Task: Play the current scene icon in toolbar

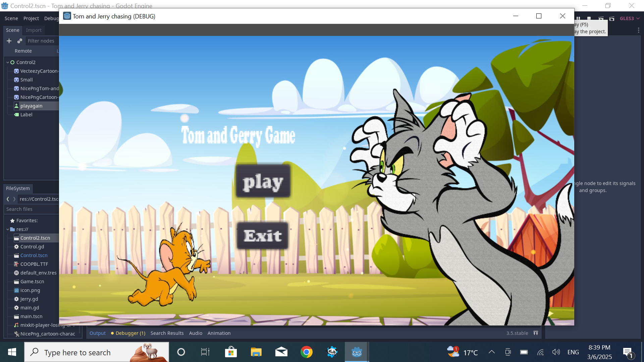Action: (601, 18)
